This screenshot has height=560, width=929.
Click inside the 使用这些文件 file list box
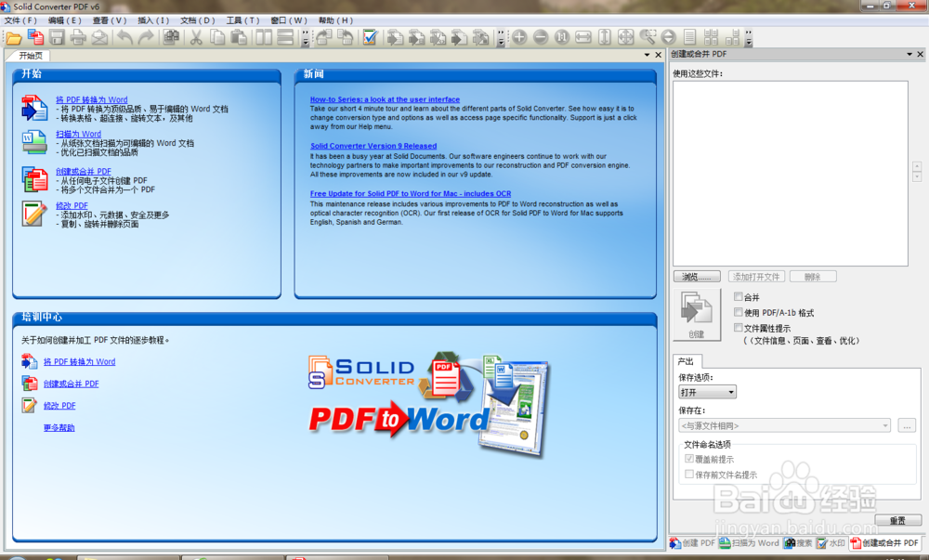pyautogui.click(x=791, y=174)
